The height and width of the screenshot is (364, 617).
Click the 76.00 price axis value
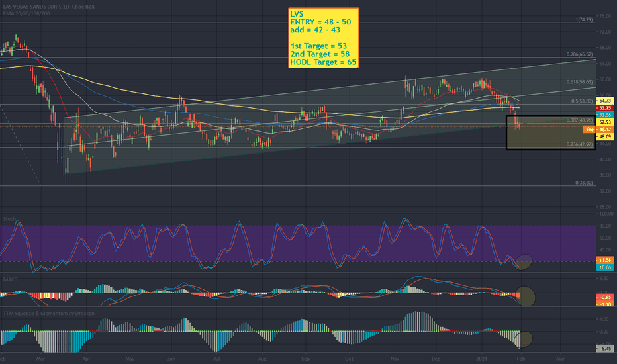click(604, 16)
